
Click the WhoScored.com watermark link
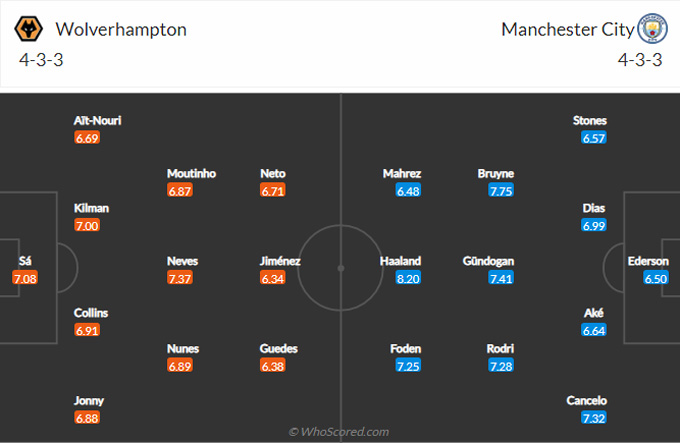[x=340, y=431]
